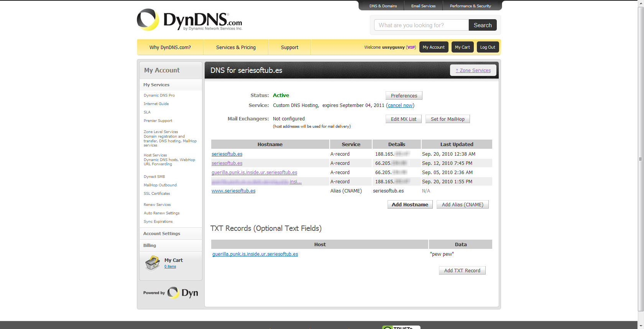
Task: Open the DNS & Domains top tab
Action: tap(383, 6)
